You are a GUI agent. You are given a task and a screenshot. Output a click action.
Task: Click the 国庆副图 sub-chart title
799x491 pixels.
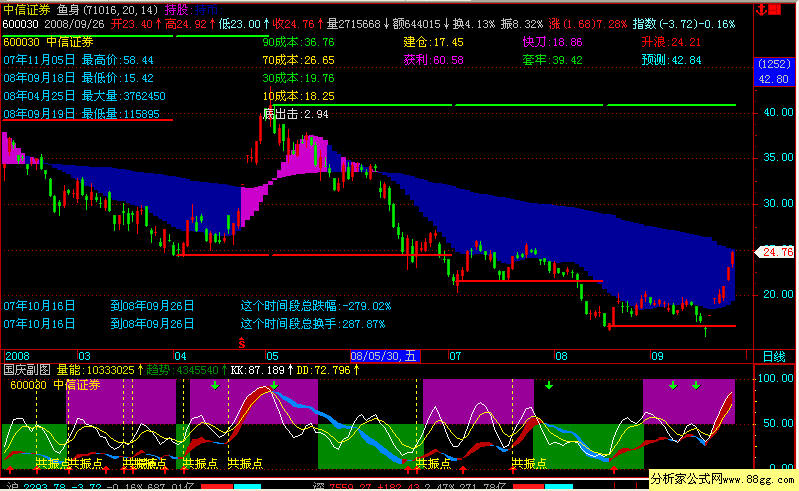coord(26,370)
